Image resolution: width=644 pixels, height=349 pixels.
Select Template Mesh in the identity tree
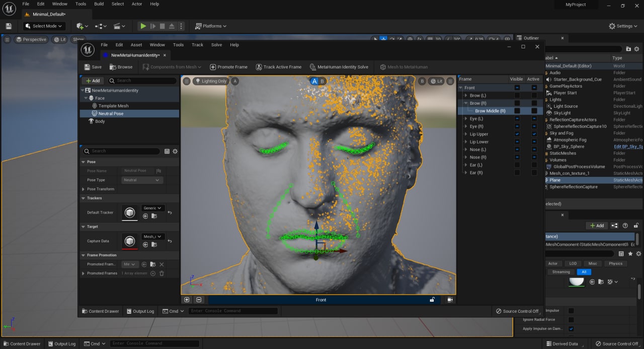tap(113, 106)
